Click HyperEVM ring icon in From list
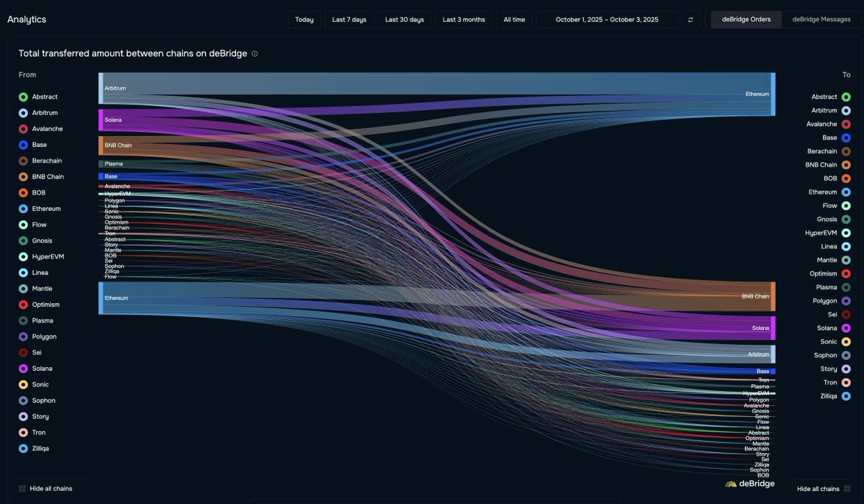The width and height of the screenshot is (864, 504). (x=23, y=256)
